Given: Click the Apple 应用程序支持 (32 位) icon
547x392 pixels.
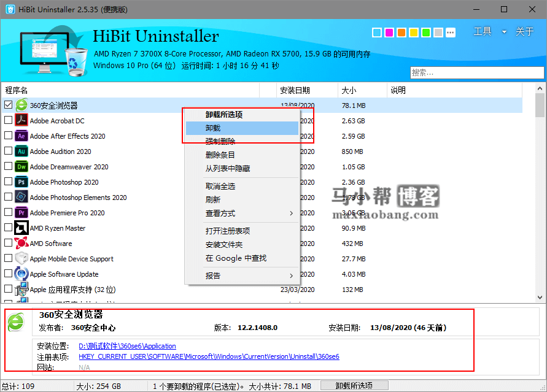Looking at the screenshot, I should (x=21, y=289).
